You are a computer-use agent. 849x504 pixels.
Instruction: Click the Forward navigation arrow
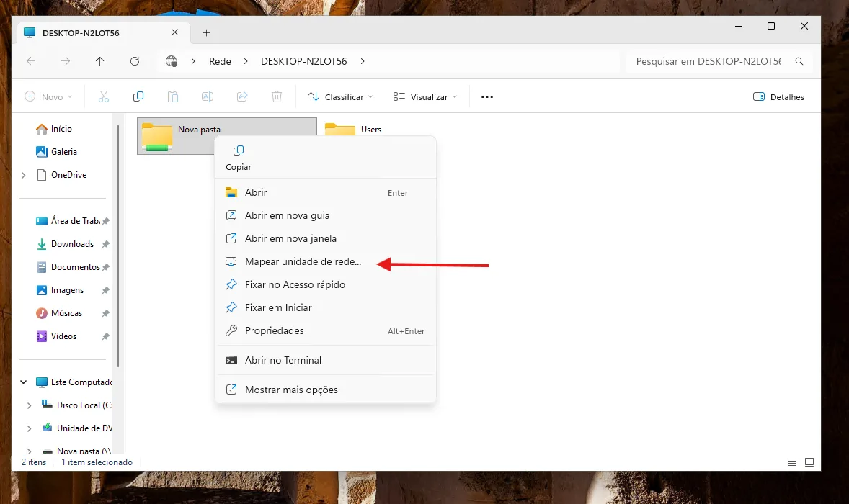coord(66,61)
